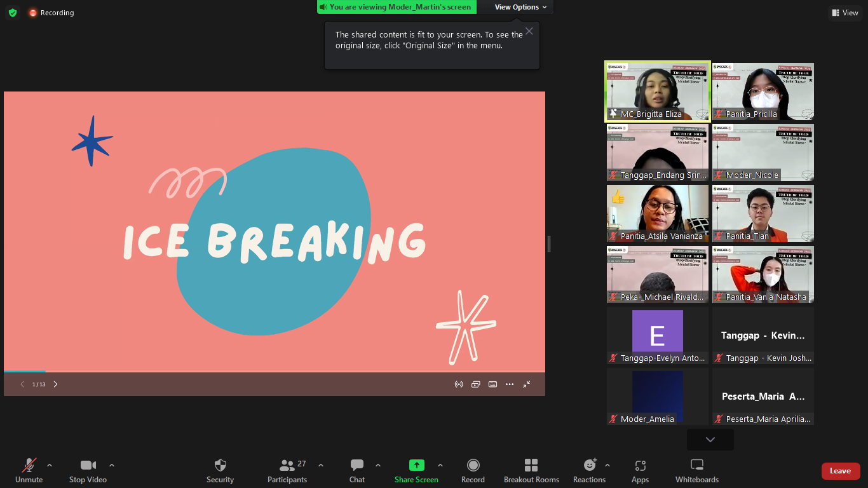This screenshot has width=868, height=488.
Task: Go to next slide arrow
Action: [x=56, y=384]
